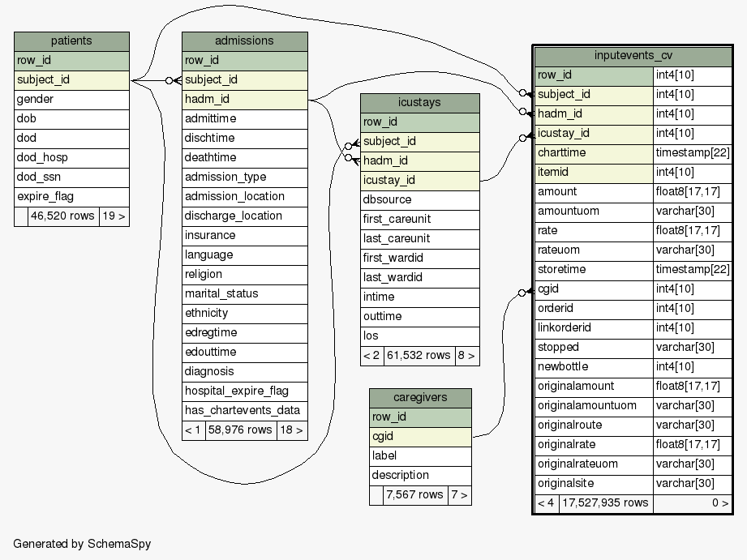Click the timestamp[22] type next to storetime
747x560 pixels.
692,270
